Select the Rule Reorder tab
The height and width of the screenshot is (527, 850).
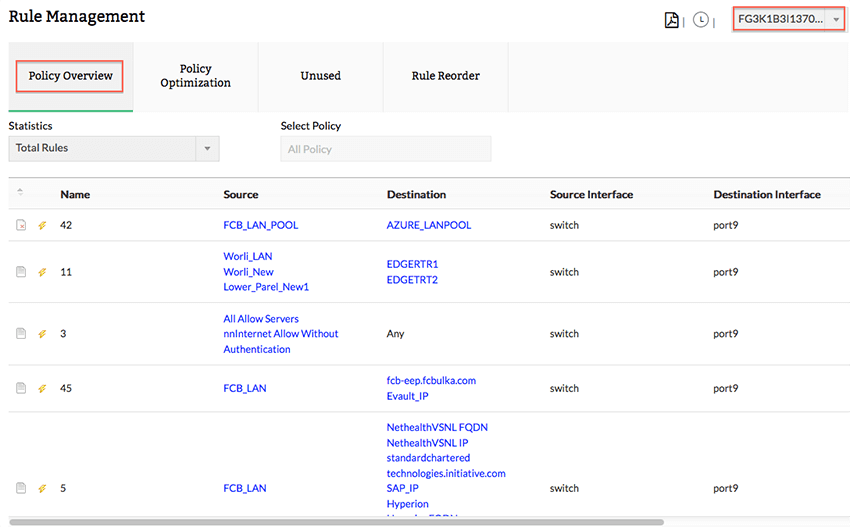[445, 76]
